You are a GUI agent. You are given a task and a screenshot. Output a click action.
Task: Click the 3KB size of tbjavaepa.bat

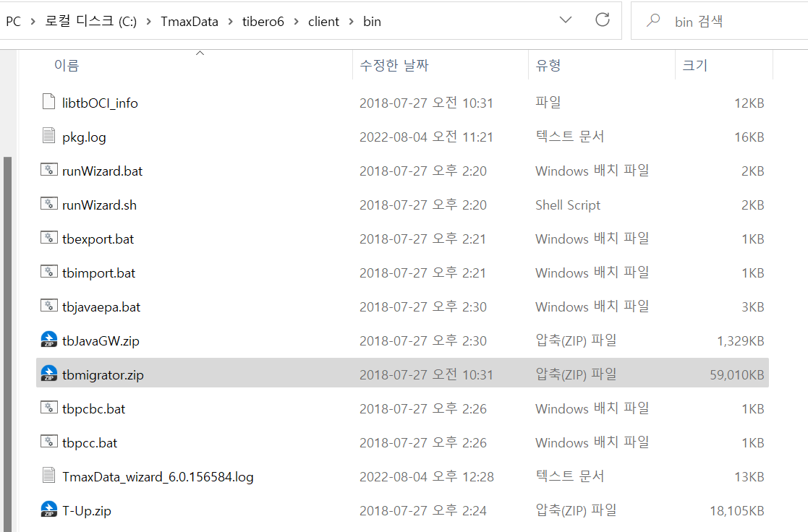[753, 307]
